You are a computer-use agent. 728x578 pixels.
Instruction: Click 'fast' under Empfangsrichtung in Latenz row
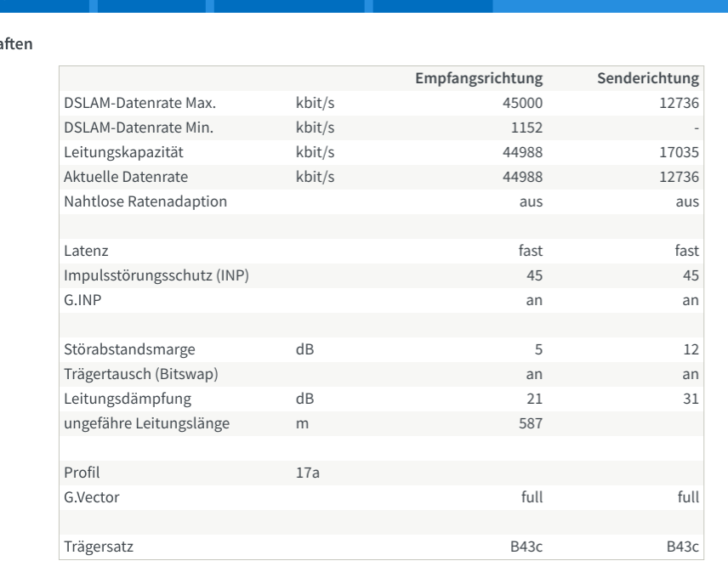530,251
